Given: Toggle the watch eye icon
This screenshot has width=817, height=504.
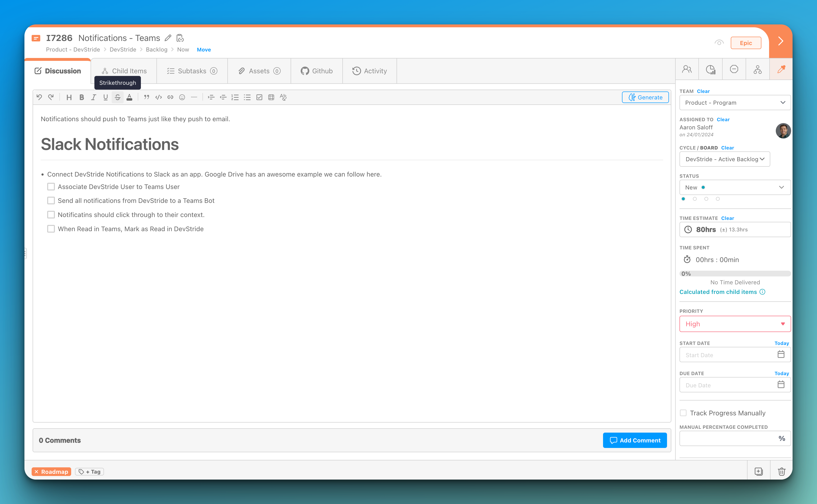Looking at the screenshot, I should (x=719, y=43).
